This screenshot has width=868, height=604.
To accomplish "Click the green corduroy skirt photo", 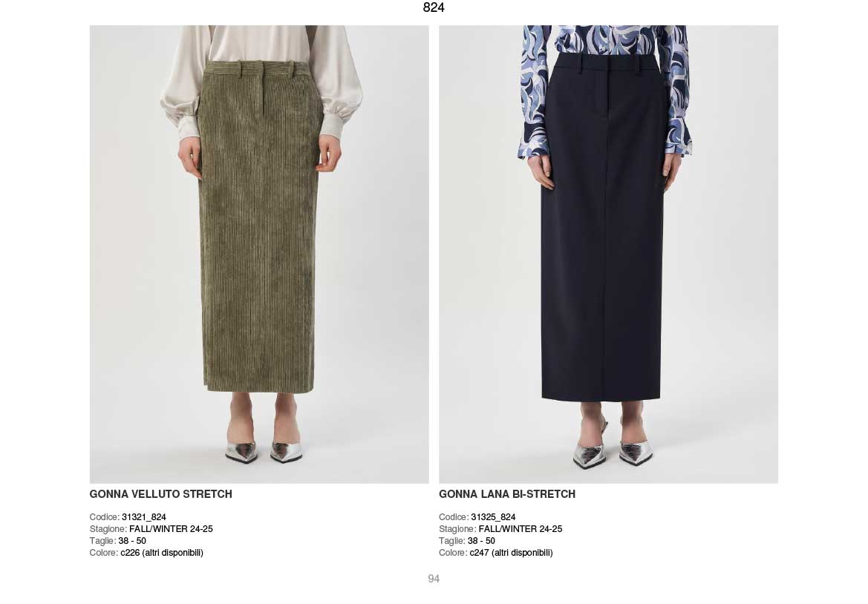I will click(259, 254).
